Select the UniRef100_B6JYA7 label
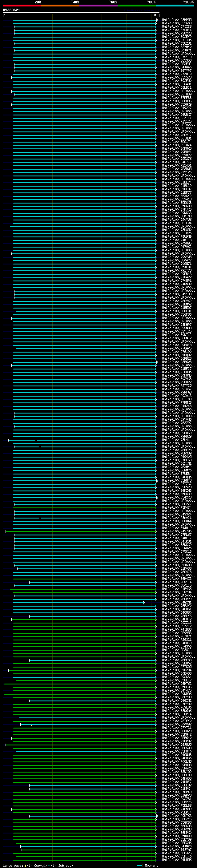The width and height of the screenshot is (197, 868). (x=177, y=850)
